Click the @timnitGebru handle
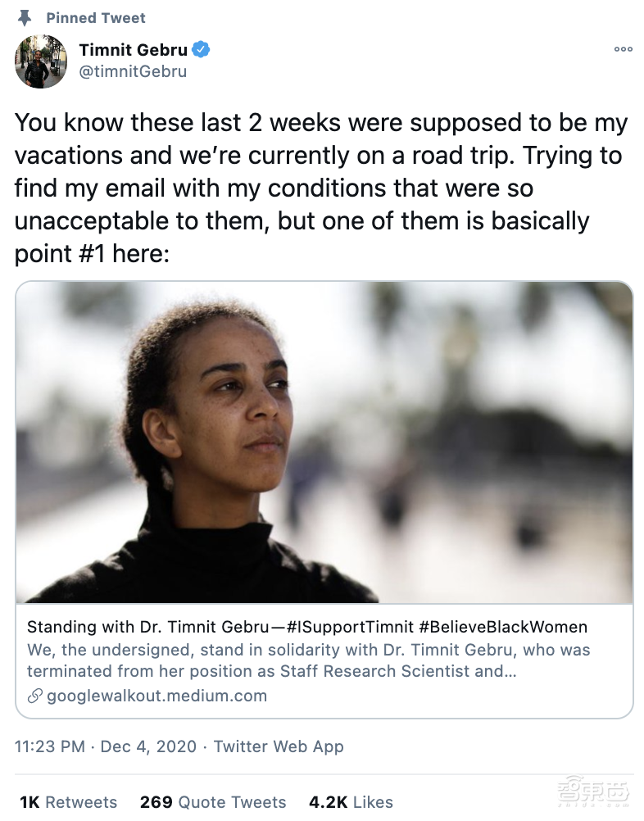 (133, 71)
